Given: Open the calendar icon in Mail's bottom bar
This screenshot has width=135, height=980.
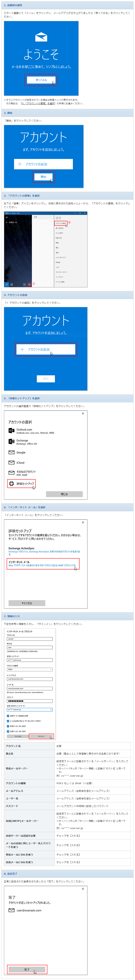Looking at the screenshot, I should coord(11,285).
